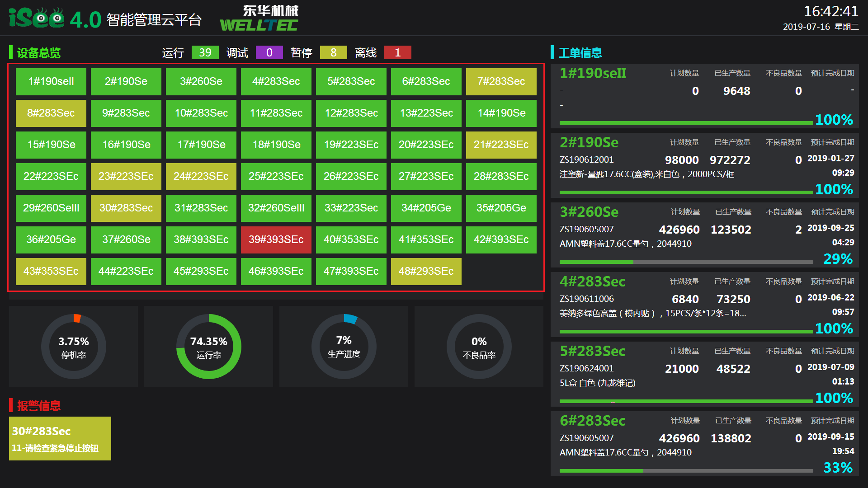Open the 停机率 3.75% gauge
This screenshot has height=488, width=868.
(74, 347)
